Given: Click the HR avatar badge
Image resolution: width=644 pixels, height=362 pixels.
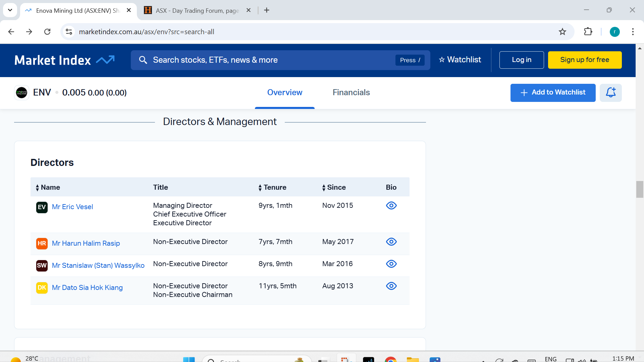Looking at the screenshot, I should click(x=42, y=243).
